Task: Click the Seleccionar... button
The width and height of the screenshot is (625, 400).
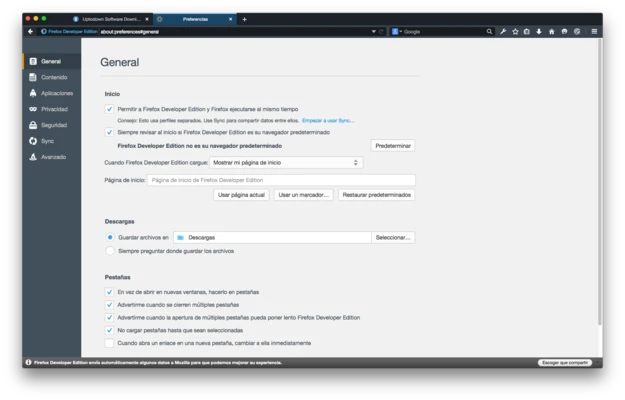Action: pos(393,237)
